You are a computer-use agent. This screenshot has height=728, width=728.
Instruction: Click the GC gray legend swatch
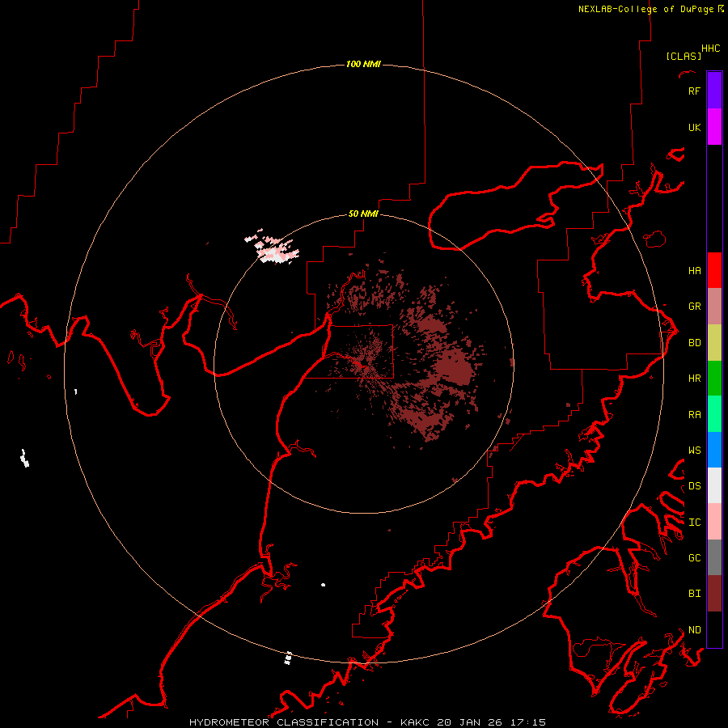[x=714, y=557]
